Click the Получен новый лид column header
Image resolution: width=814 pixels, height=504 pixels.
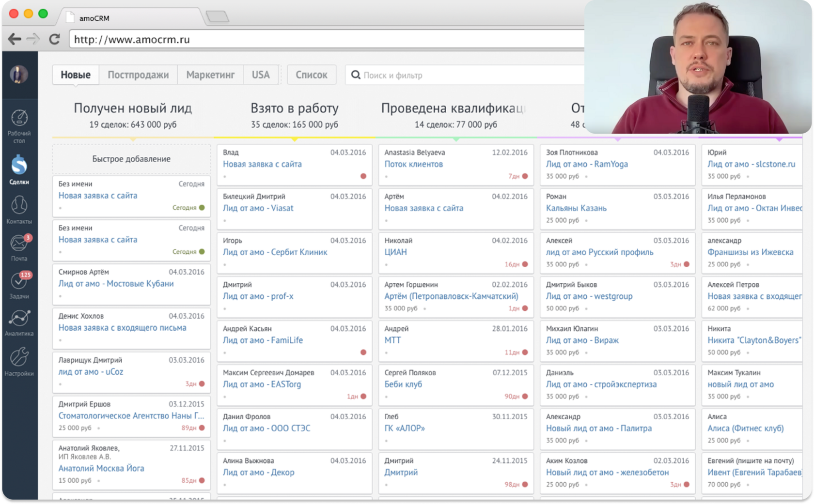(133, 108)
